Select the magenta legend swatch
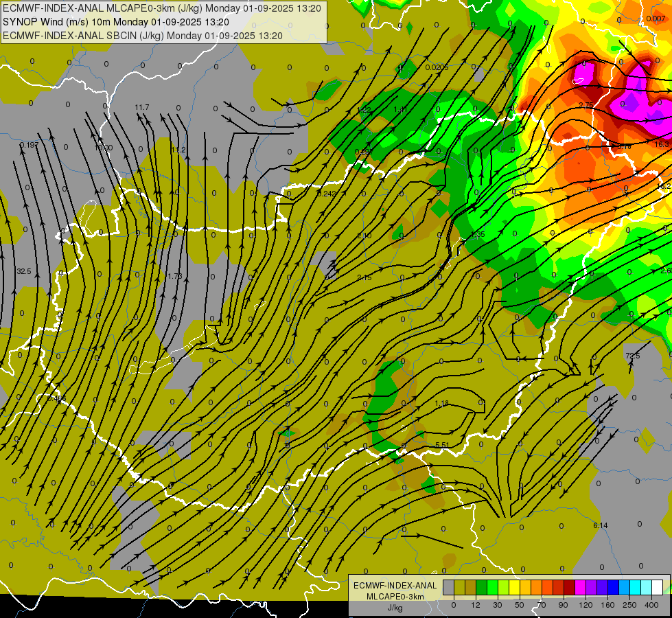 tap(580, 587)
